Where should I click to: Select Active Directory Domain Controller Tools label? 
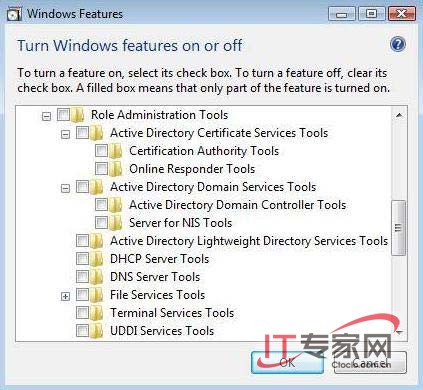coord(238,205)
